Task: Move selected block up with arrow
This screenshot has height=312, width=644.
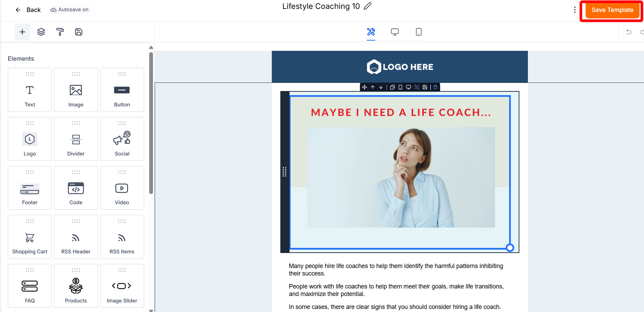Action: (x=373, y=87)
